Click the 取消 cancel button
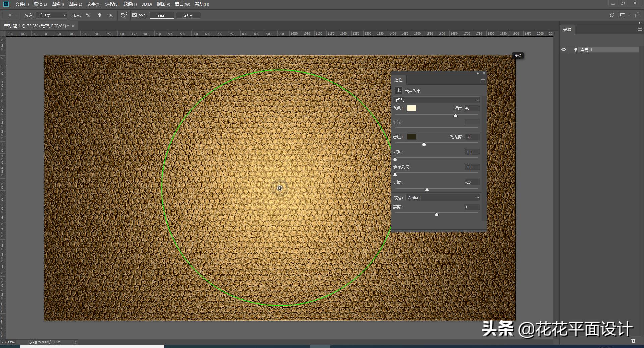Image resolution: width=644 pixels, height=348 pixels. coord(188,15)
